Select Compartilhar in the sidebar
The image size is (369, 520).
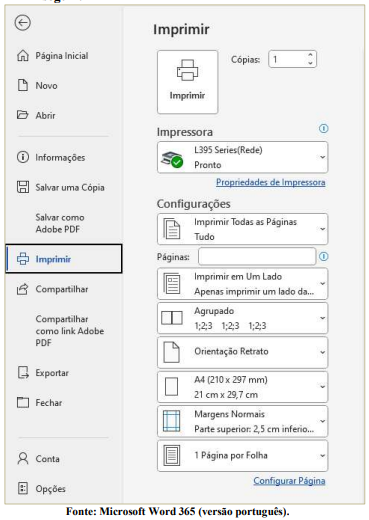(62, 289)
